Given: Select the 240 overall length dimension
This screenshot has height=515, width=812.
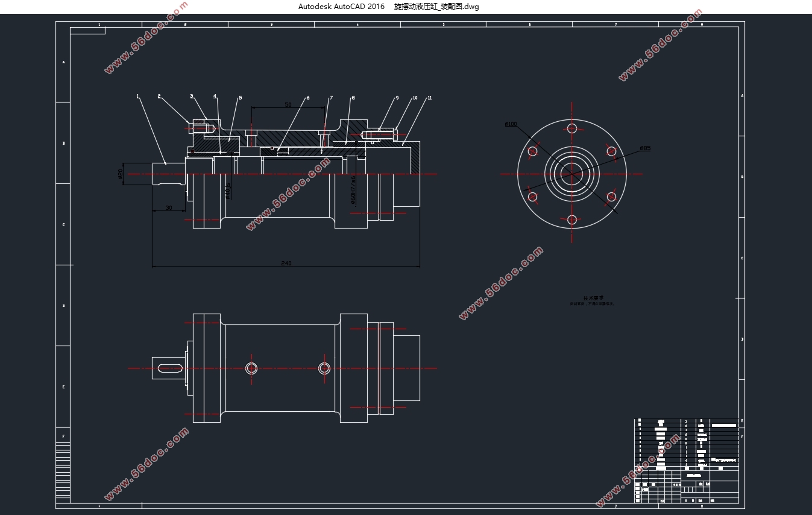Looking at the screenshot, I should click(x=286, y=264).
